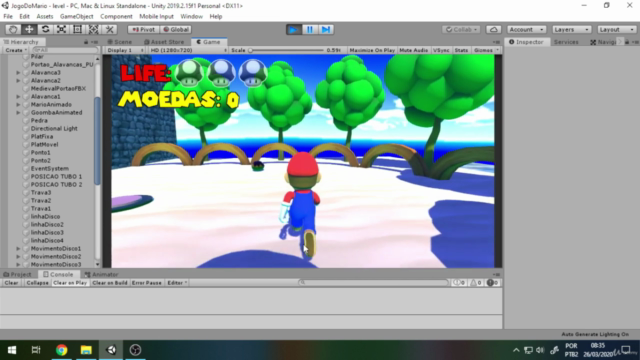Image resolution: width=640 pixels, height=360 pixels.
Task: Click the Play button
Action: pos(293,29)
